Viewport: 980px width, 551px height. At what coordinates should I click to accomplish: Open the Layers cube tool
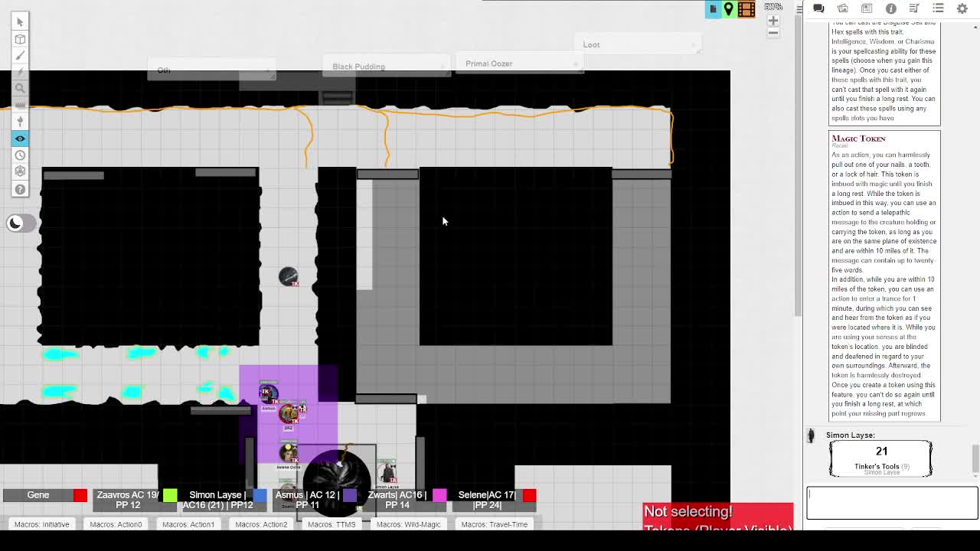pyautogui.click(x=20, y=39)
